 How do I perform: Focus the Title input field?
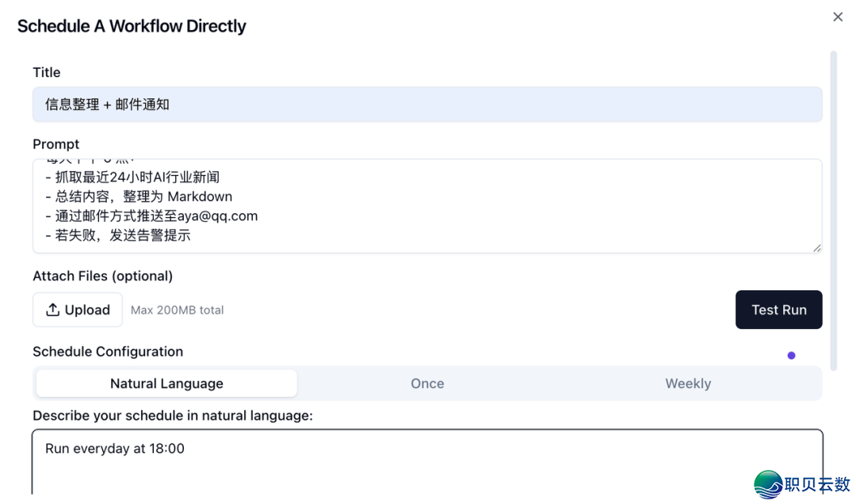[426, 105]
